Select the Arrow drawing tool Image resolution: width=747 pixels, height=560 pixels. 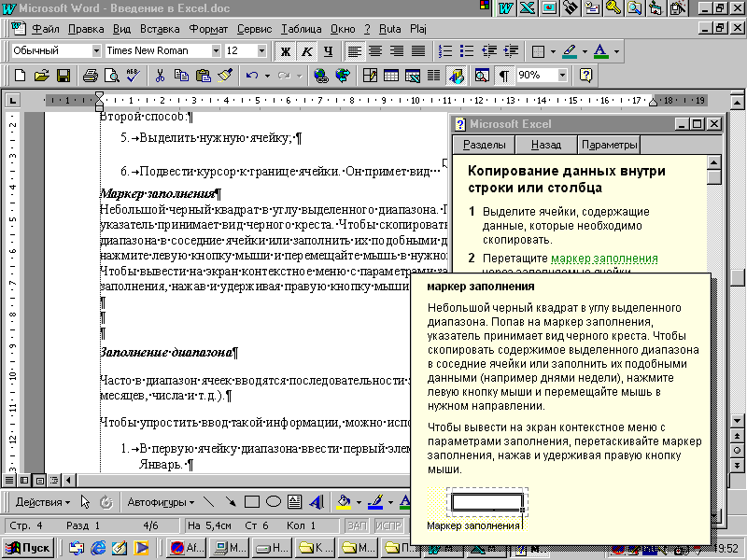click(x=230, y=502)
